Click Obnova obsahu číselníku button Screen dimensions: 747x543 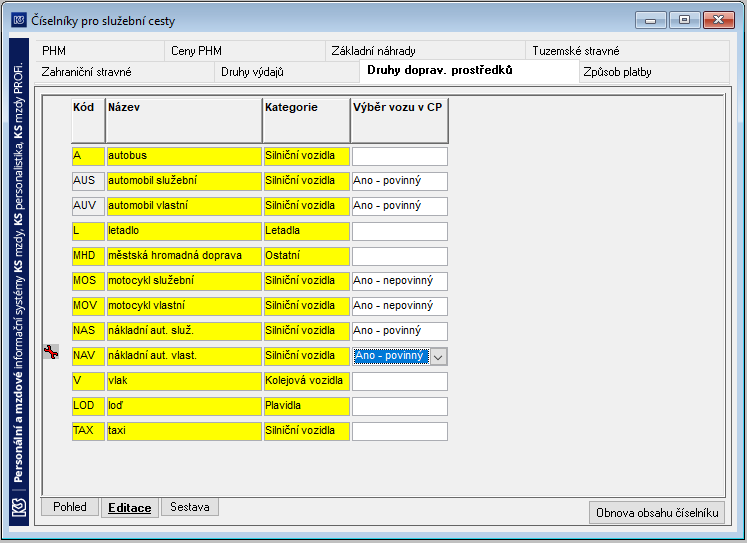[x=657, y=513]
